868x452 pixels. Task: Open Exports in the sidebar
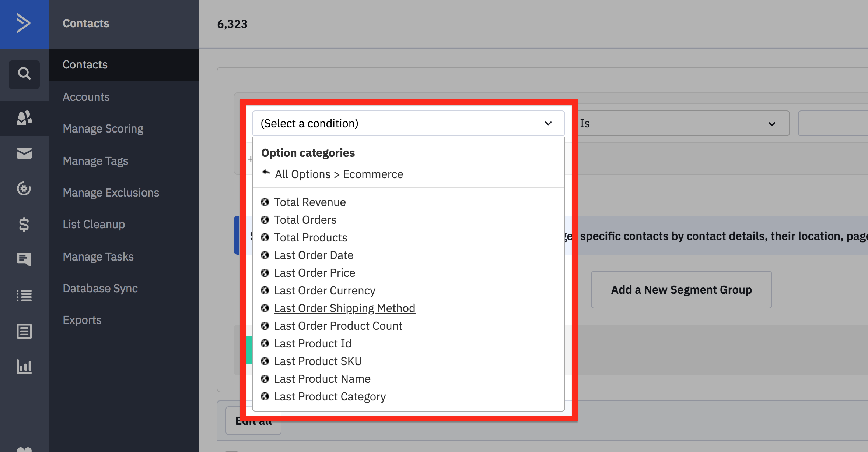pyautogui.click(x=82, y=320)
